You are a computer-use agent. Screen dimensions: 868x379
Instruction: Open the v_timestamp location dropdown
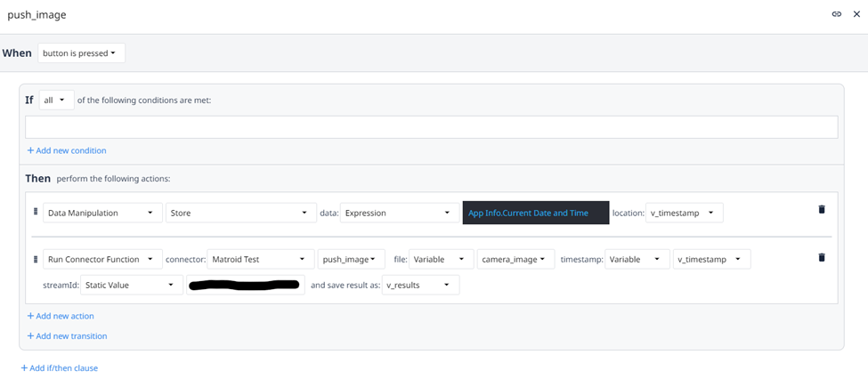[684, 213]
